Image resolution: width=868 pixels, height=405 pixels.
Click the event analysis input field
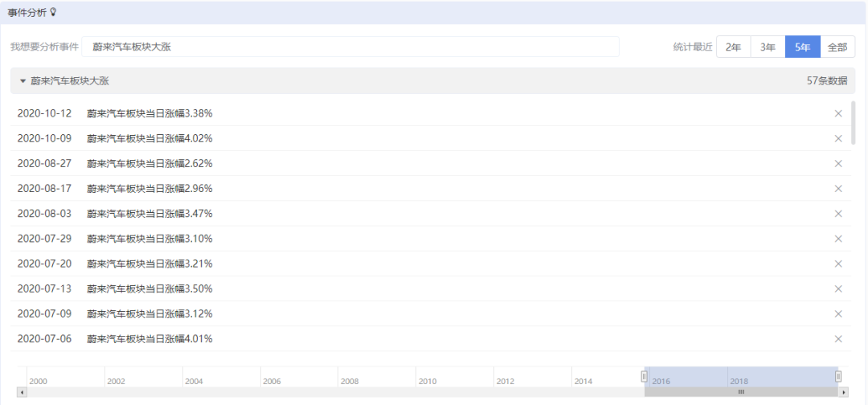click(x=350, y=47)
